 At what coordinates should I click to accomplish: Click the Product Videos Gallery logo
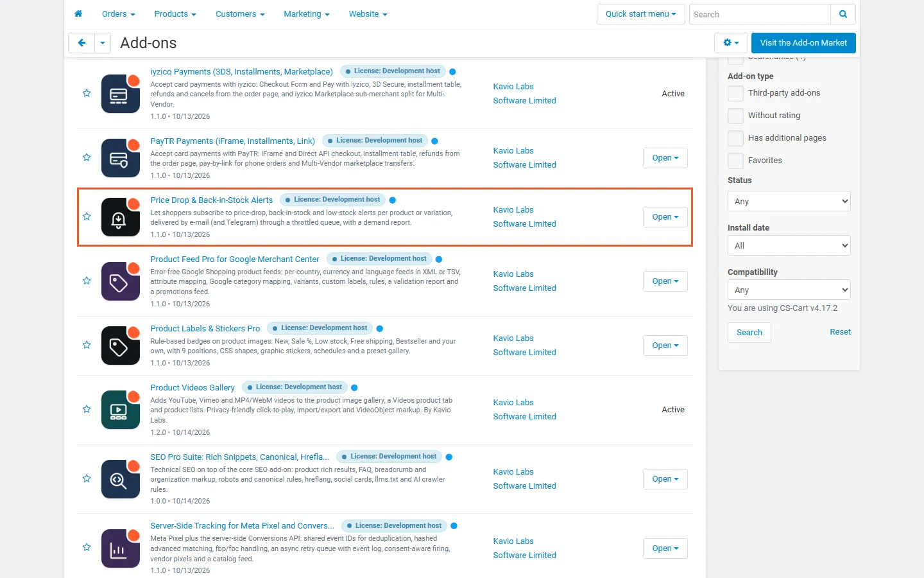[121, 410]
